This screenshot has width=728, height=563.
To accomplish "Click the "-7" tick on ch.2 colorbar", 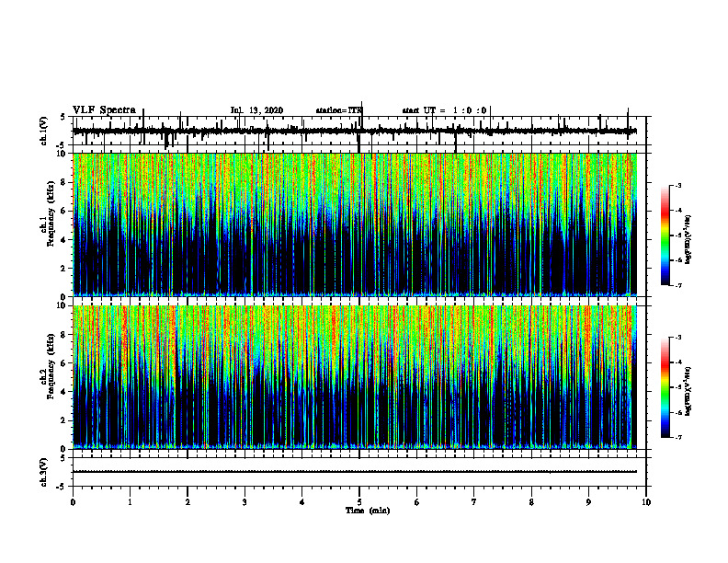I will click(x=678, y=437).
